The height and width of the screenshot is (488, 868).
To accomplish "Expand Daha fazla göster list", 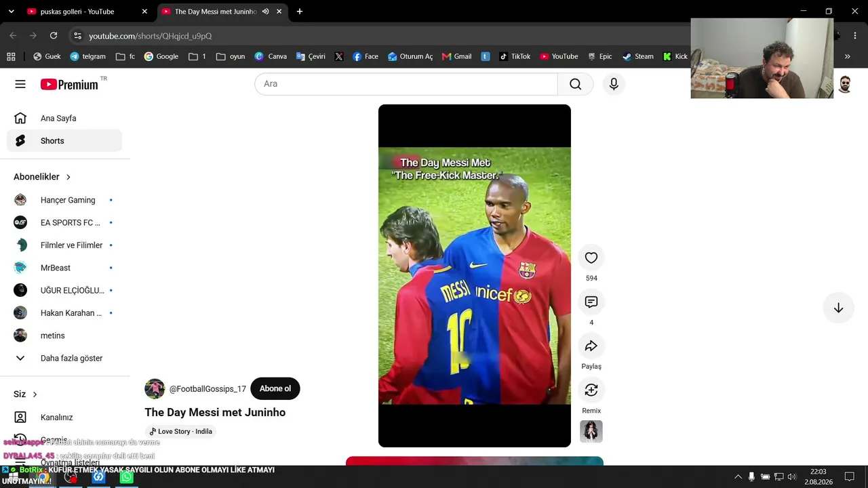I will (64, 358).
